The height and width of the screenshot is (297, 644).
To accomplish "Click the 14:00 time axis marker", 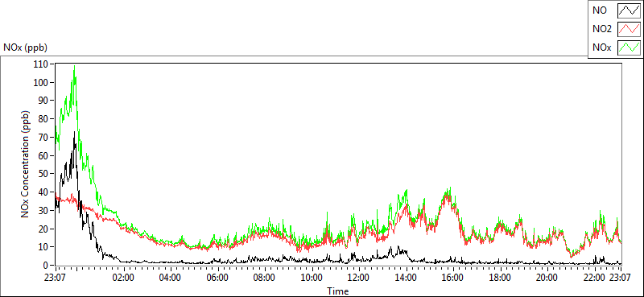I will 406,278.
